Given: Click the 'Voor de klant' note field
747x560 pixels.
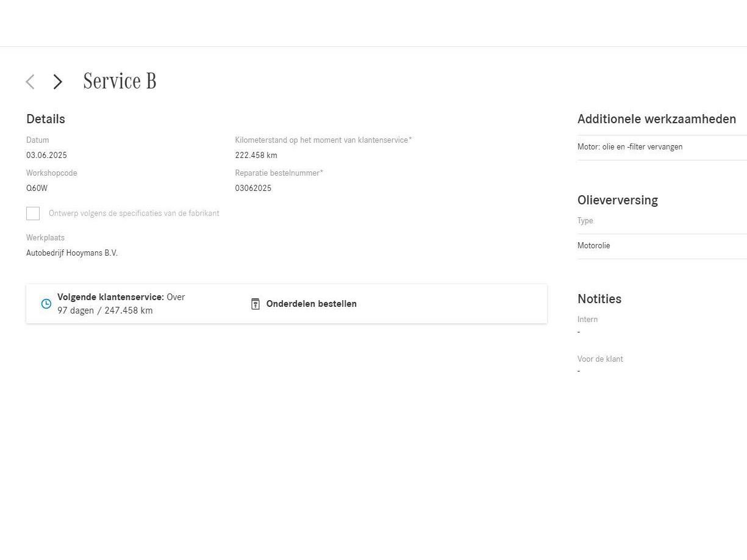Looking at the screenshot, I should [x=600, y=365].
